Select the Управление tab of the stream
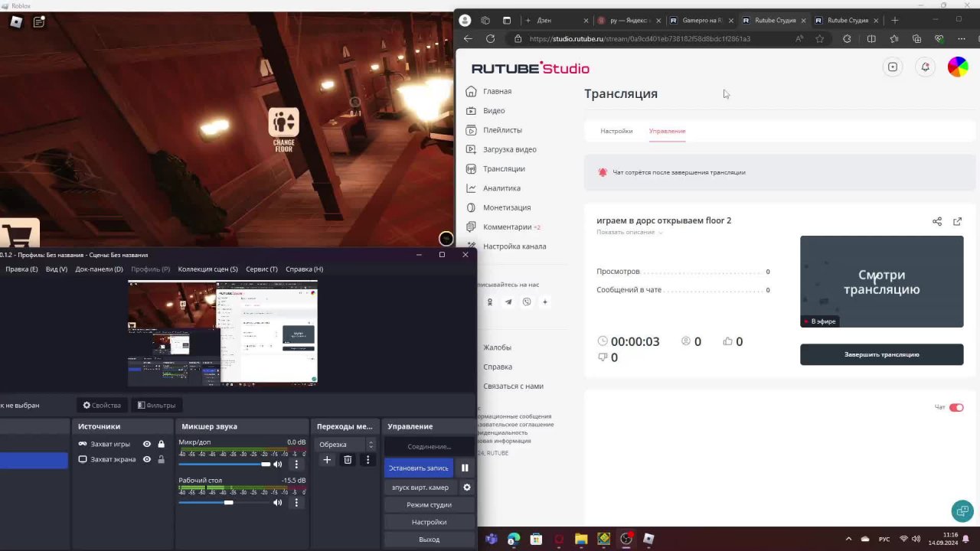The image size is (980, 551). click(x=667, y=131)
